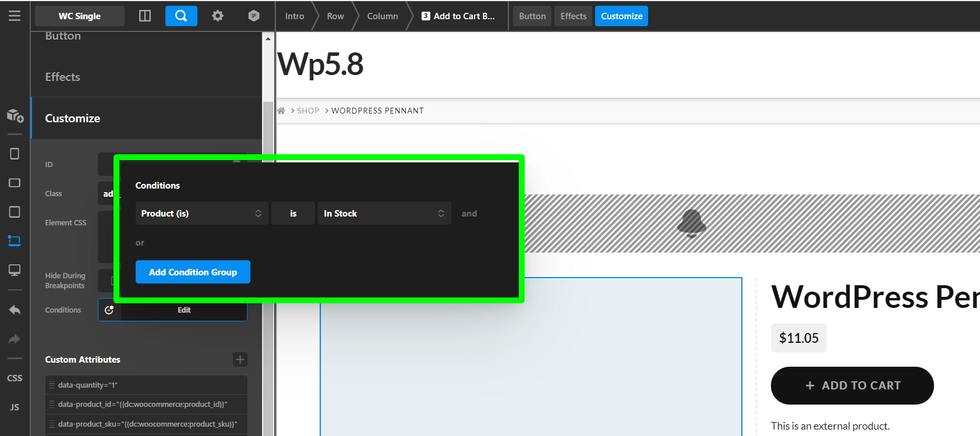Screen dimensions: 980x436
Task: Open the Product (is) condition dropdown
Action: point(201,214)
